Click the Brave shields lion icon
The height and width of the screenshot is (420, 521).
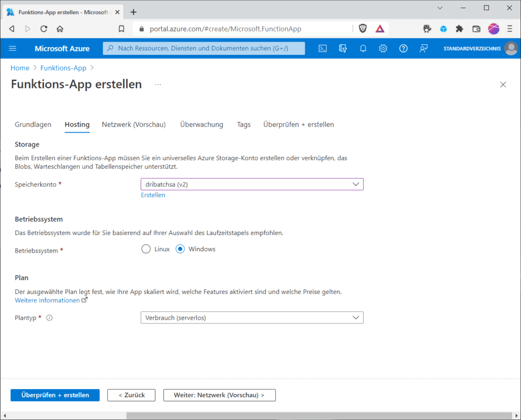tap(363, 28)
